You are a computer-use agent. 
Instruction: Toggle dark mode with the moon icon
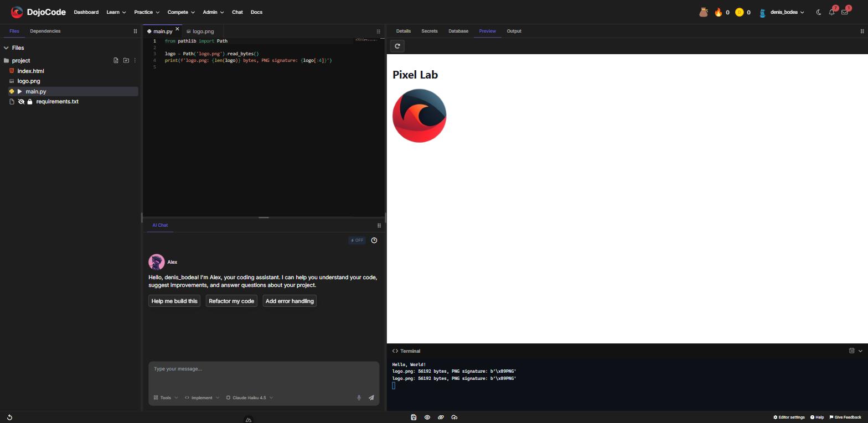[819, 12]
